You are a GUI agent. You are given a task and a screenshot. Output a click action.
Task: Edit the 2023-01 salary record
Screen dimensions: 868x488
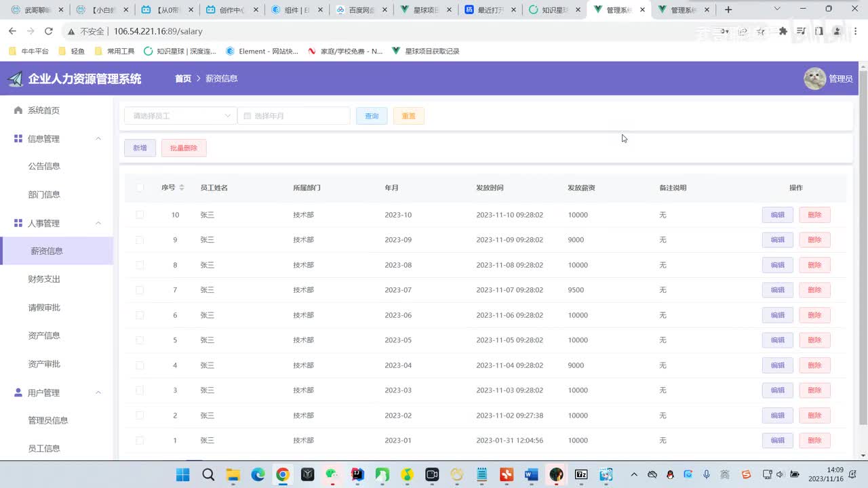tap(777, 441)
